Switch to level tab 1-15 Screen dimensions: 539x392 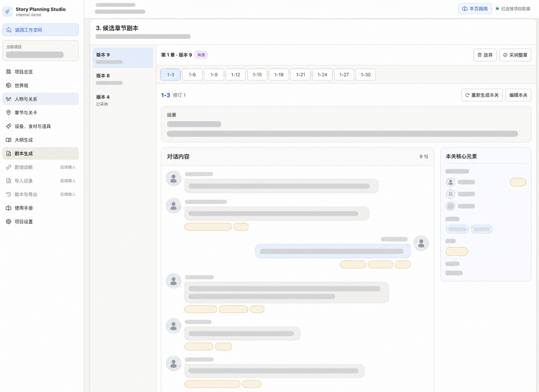tap(257, 74)
